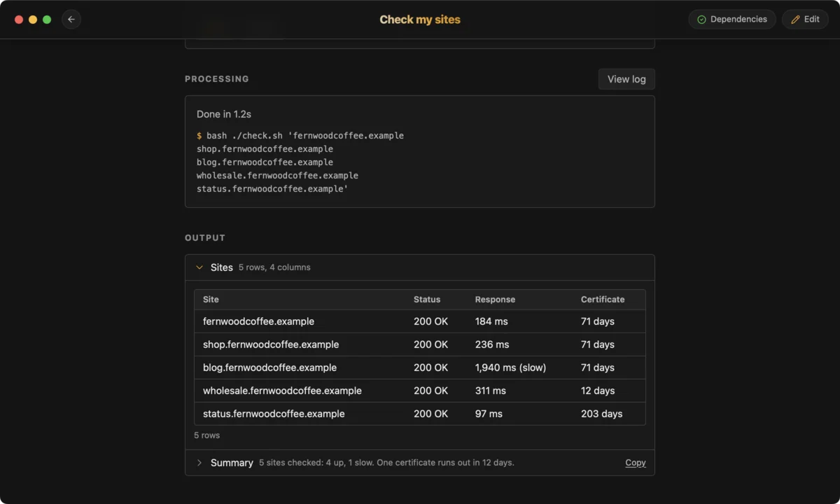
Task: Click the 200 OK status for blog row
Action: (x=430, y=367)
